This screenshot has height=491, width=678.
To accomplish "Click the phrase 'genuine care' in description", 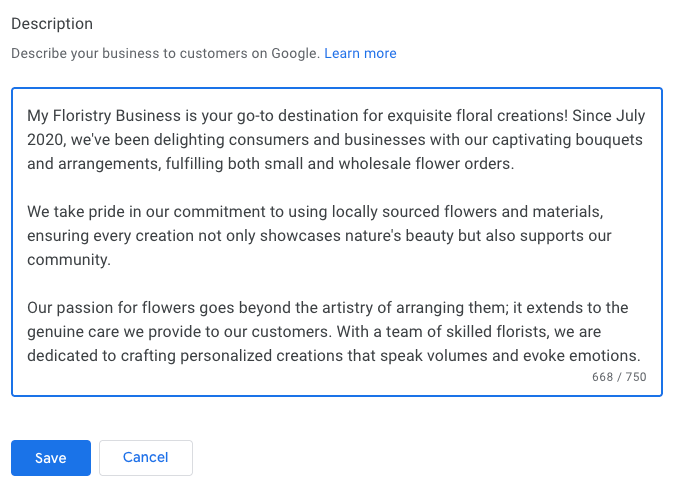I will (x=72, y=331).
